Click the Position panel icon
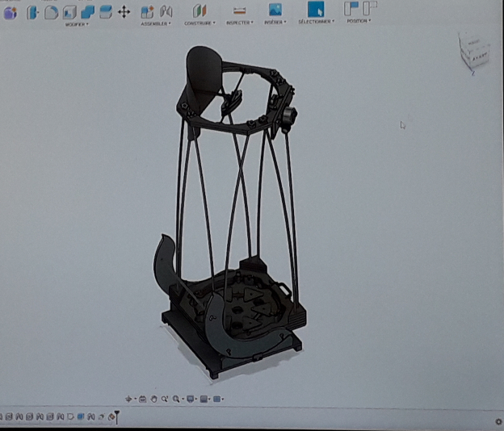Image resolution: width=504 pixels, height=431 pixels. (352, 9)
